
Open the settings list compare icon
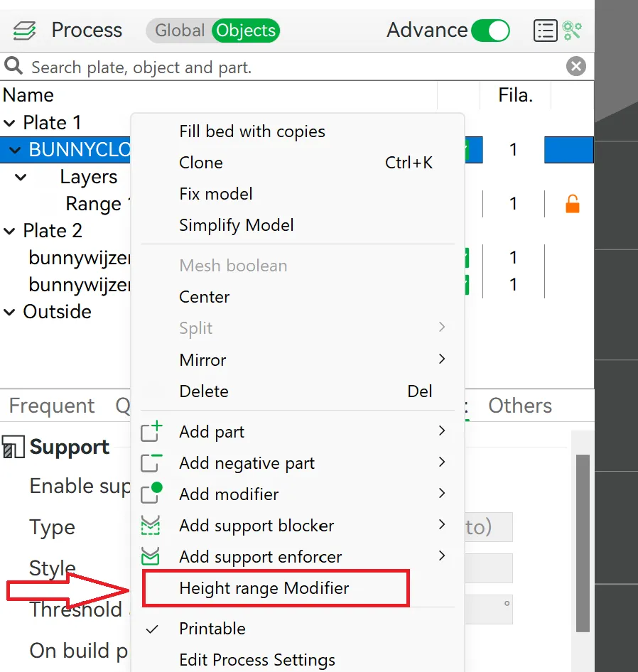pos(545,31)
